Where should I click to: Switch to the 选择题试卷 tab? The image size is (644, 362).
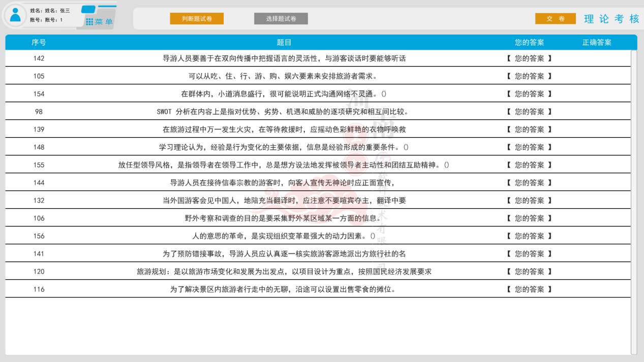coord(281,19)
